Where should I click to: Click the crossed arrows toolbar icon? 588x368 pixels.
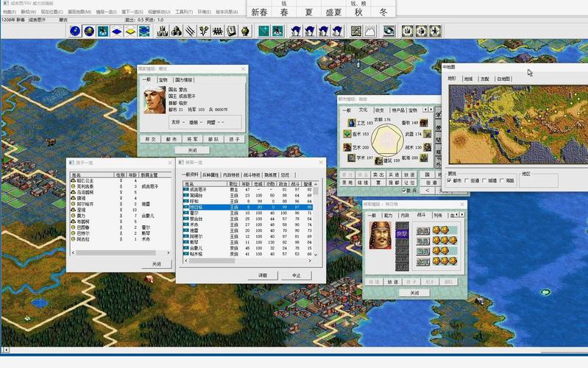click(190, 31)
